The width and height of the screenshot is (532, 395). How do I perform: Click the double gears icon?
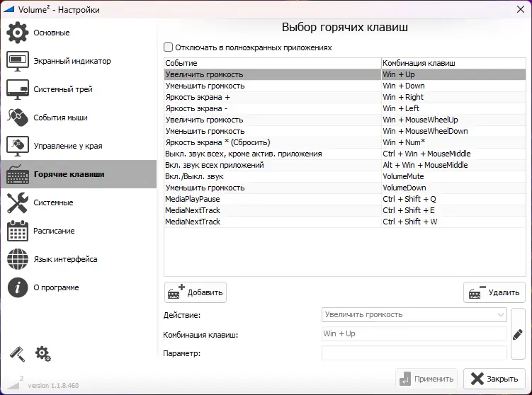pyautogui.click(x=43, y=353)
